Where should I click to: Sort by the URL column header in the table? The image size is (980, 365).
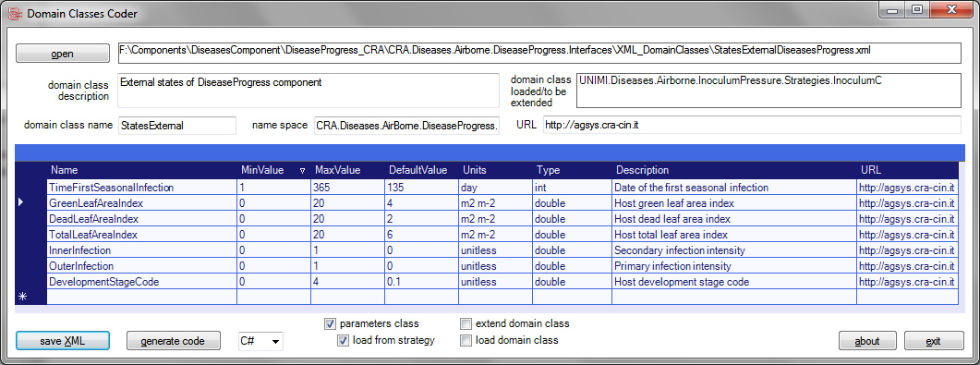coord(907,170)
